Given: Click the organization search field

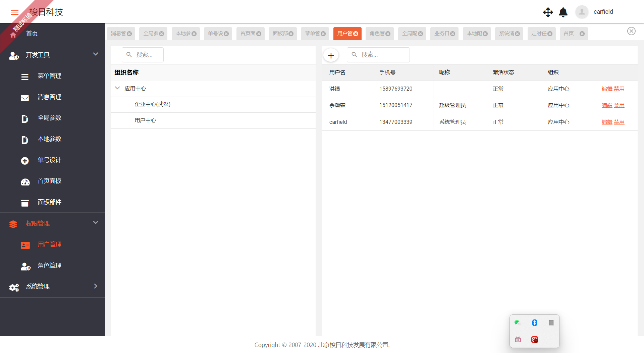Looking at the screenshot, I should coord(143,55).
